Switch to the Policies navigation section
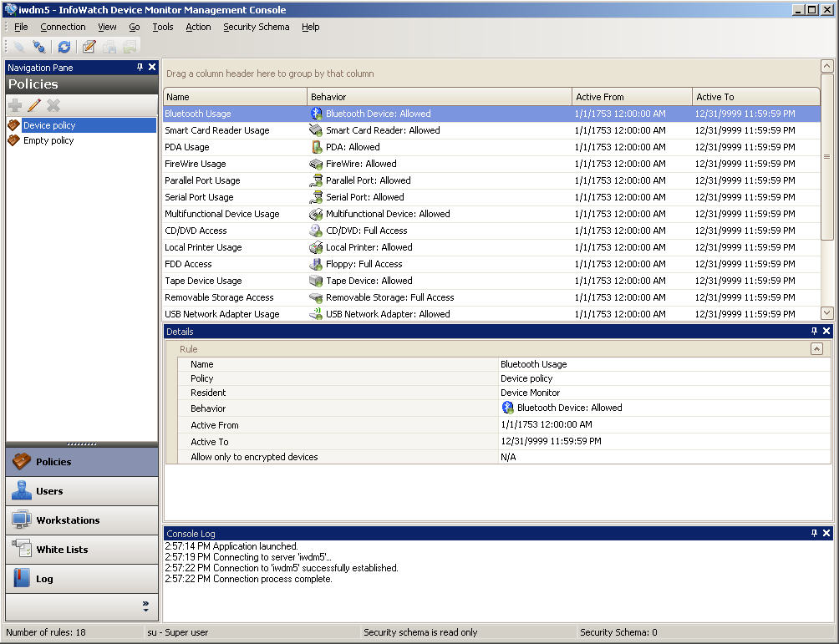 [82, 462]
